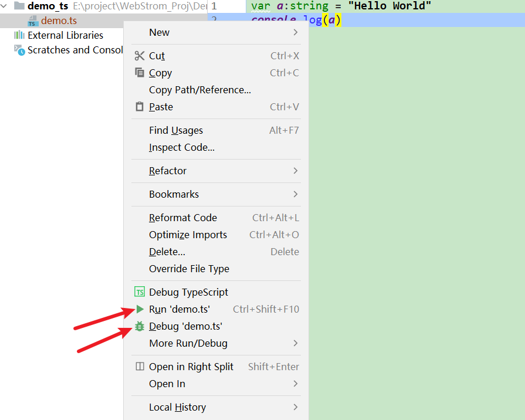The height and width of the screenshot is (420, 525).
Task: Select Run 'demo.ts'
Action: [x=216, y=309]
